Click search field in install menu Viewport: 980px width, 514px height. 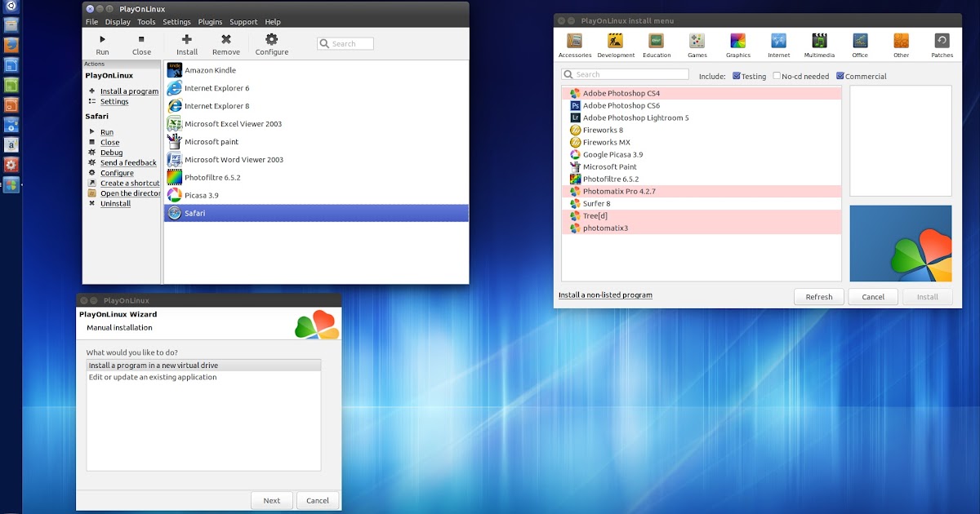pos(626,74)
